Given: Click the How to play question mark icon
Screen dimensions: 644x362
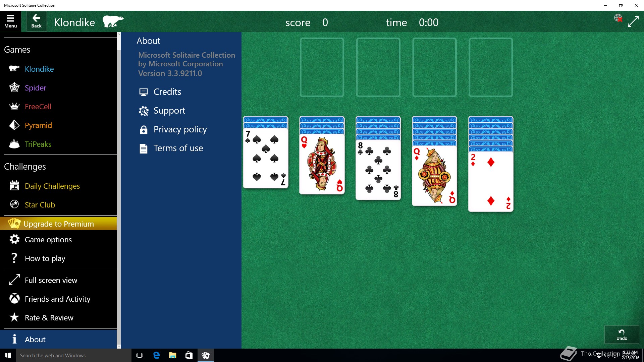Looking at the screenshot, I should (14, 258).
